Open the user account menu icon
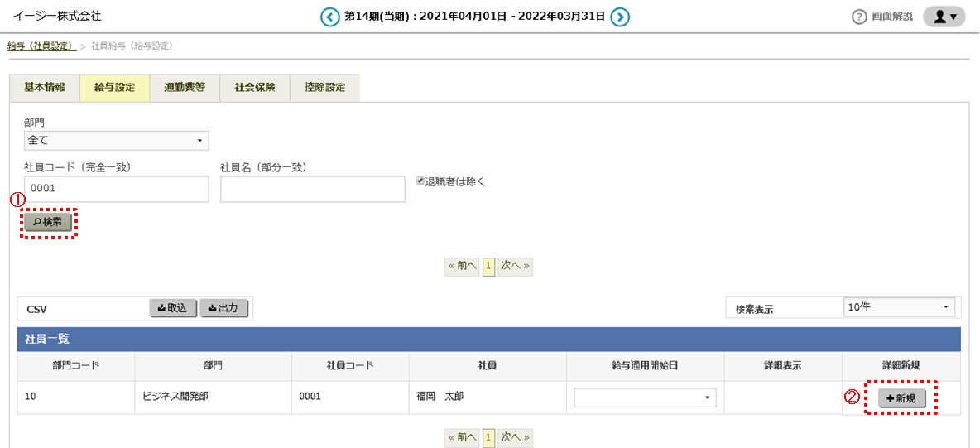The height and width of the screenshot is (448, 980). click(x=944, y=17)
